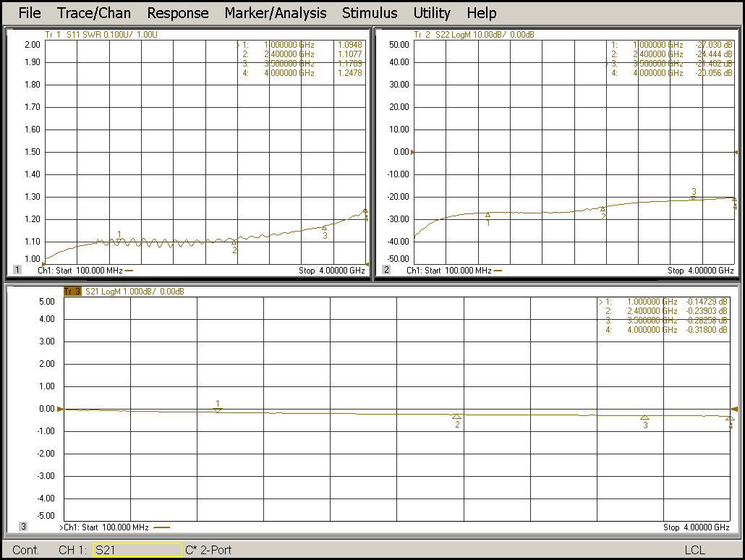Click the window 3 number icon
Screen dimensions: 745x560
(23, 527)
